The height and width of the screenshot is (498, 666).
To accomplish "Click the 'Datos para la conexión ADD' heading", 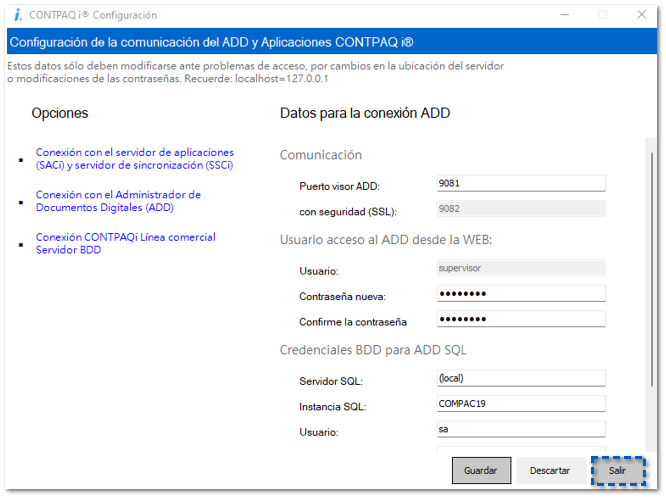I will point(365,113).
